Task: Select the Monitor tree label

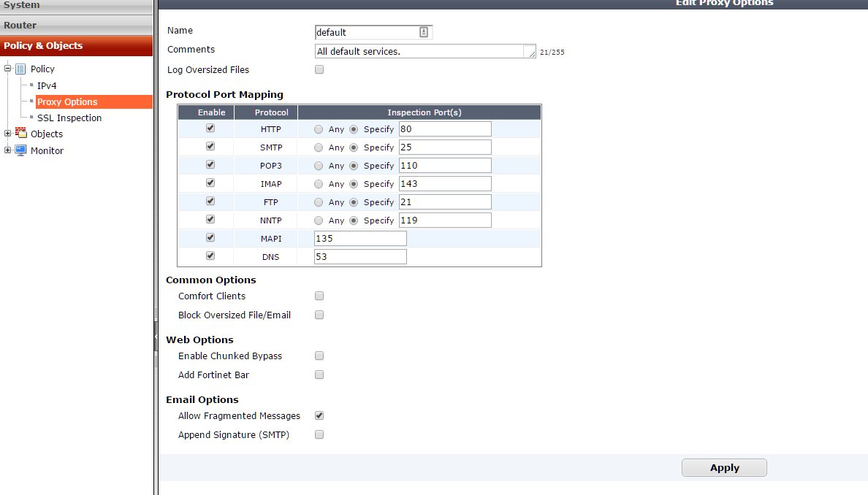Action: [47, 150]
